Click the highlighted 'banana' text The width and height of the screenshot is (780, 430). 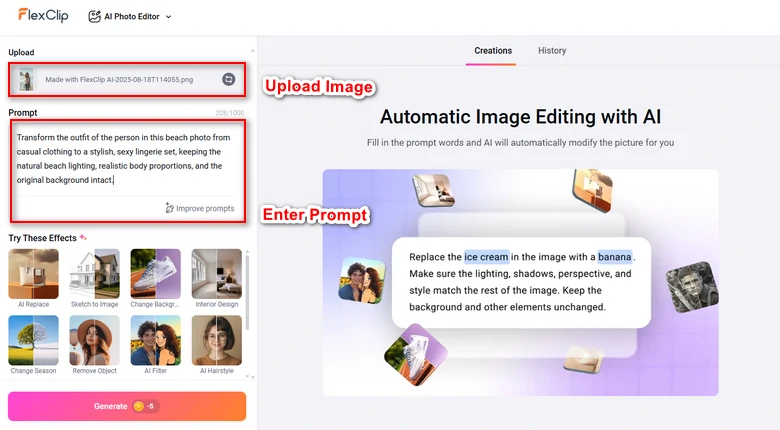point(615,257)
